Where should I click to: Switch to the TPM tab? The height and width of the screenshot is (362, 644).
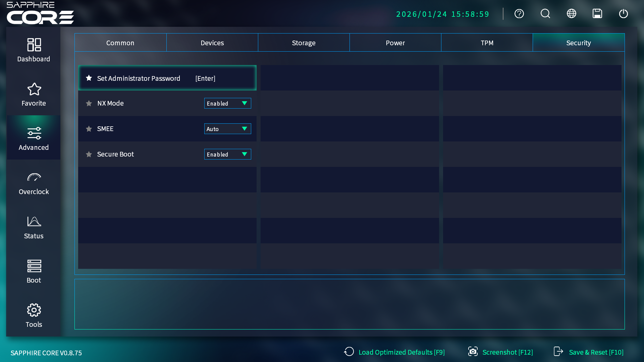click(487, 43)
